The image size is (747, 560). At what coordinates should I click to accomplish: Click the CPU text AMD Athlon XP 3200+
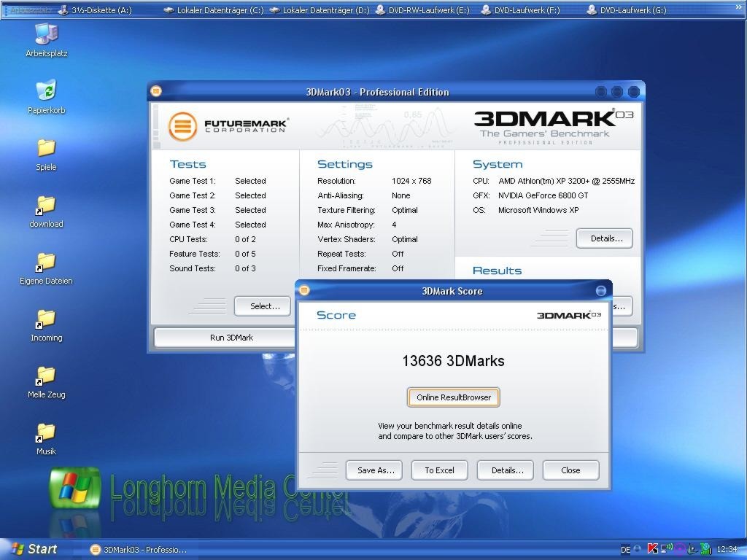[x=566, y=181]
